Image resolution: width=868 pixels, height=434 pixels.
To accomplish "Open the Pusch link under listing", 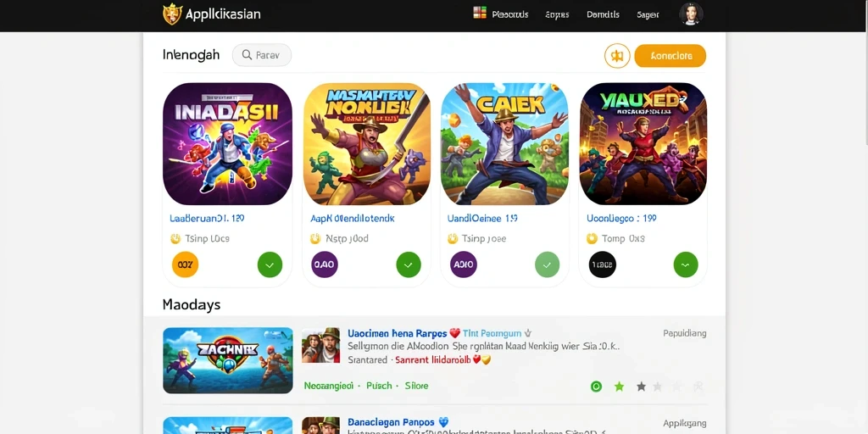I will point(379,386).
